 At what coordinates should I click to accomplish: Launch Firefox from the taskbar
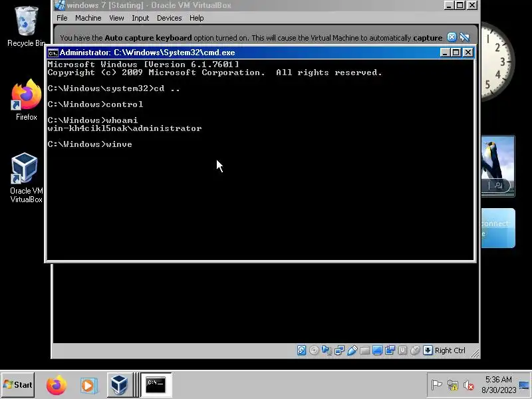tap(57, 385)
